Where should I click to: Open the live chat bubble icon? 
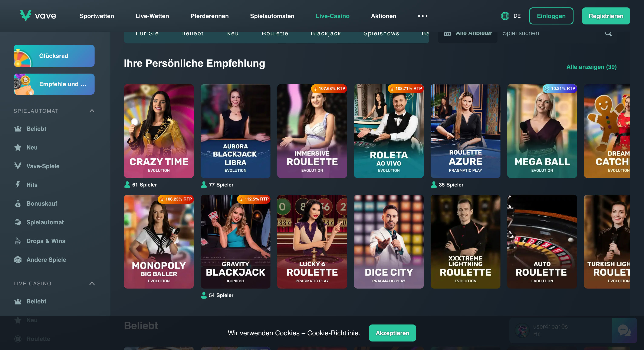[624, 330]
